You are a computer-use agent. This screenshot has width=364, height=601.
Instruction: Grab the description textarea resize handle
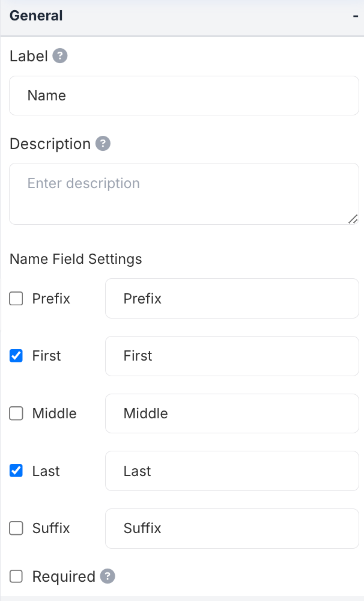(353, 219)
